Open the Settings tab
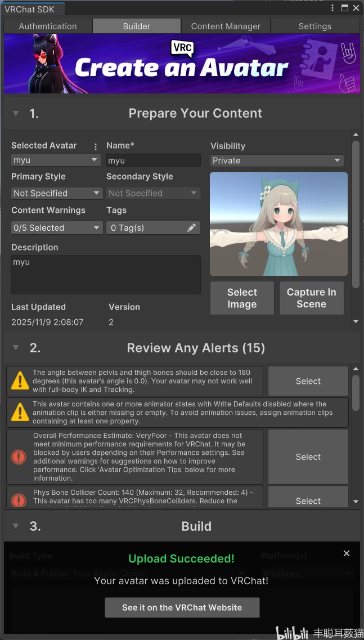The width and height of the screenshot is (364, 640). click(x=315, y=26)
